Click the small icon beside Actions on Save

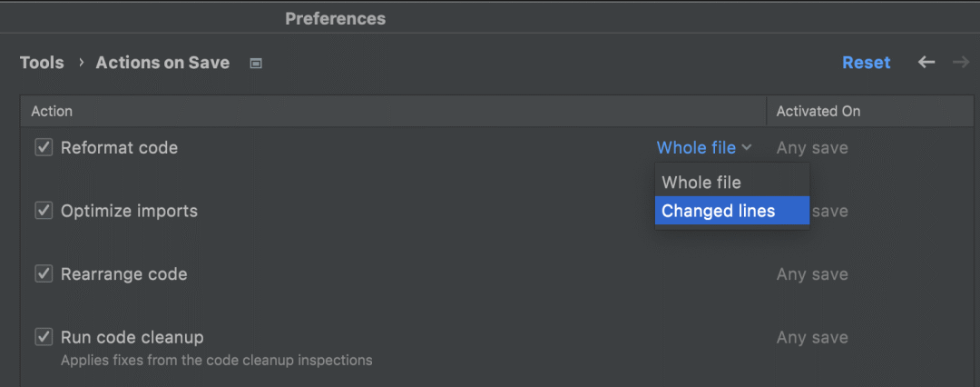(x=256, y=64)
